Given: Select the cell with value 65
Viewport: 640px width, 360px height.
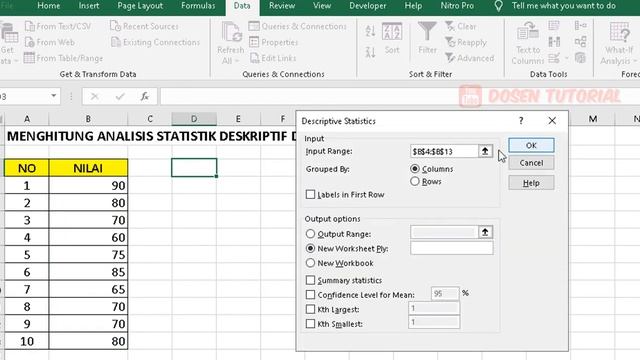Looking at the screenshot, I should [x=88, y=289].
